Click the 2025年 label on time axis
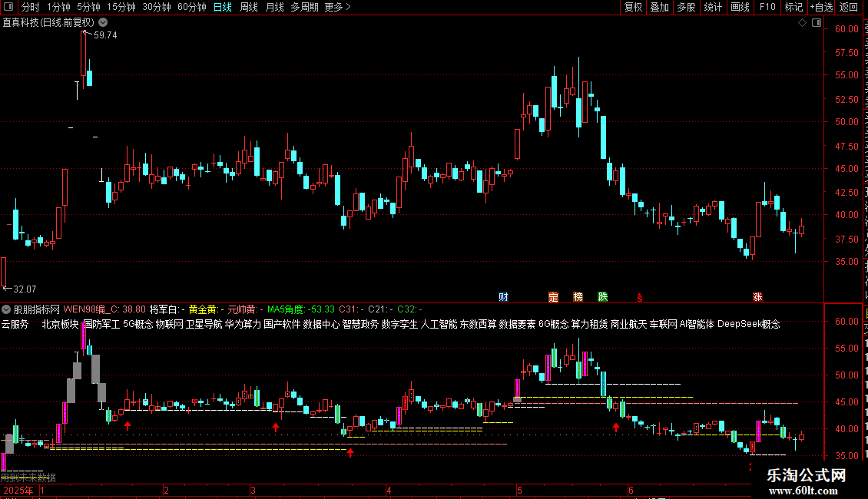The height and width of the screenshot is (499, 868). 18,490
